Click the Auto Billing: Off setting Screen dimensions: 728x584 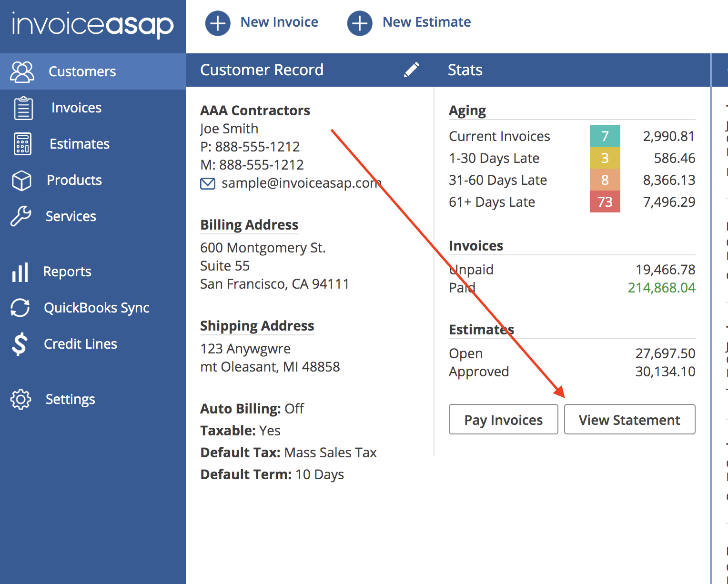252,409
